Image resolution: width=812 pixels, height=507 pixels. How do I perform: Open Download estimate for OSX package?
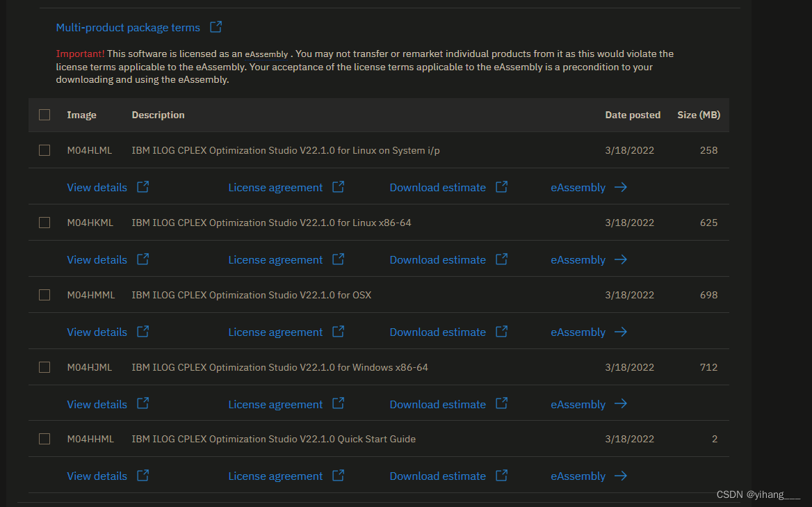[x=437, y=332]
